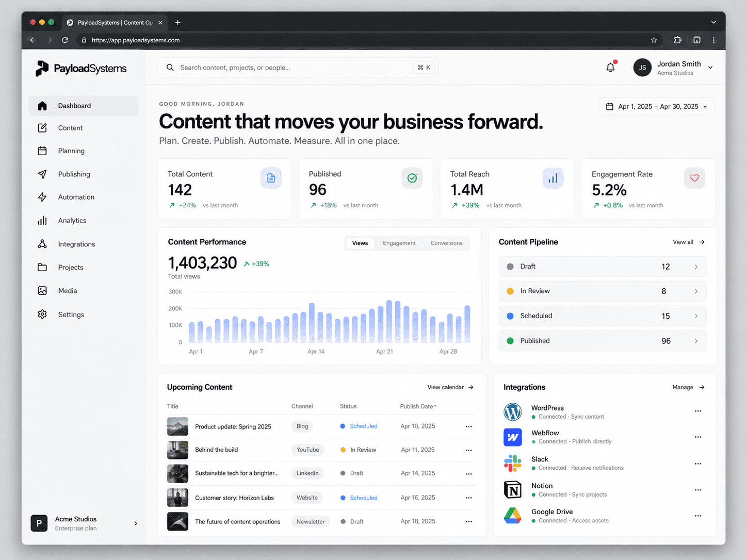Click the Content sidebar edit icon
The height and width of the screenshot is (560, 747).
tap(42, 128)
